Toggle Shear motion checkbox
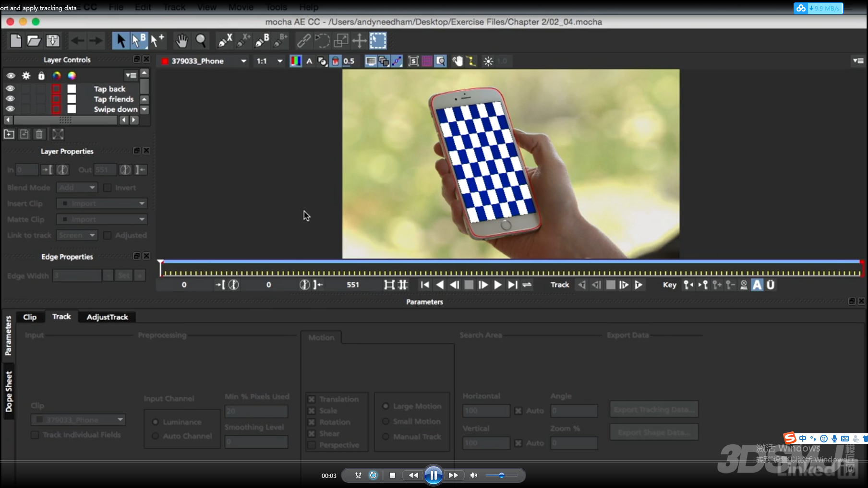Screen dimensions: 868x488 click(312, 433)
